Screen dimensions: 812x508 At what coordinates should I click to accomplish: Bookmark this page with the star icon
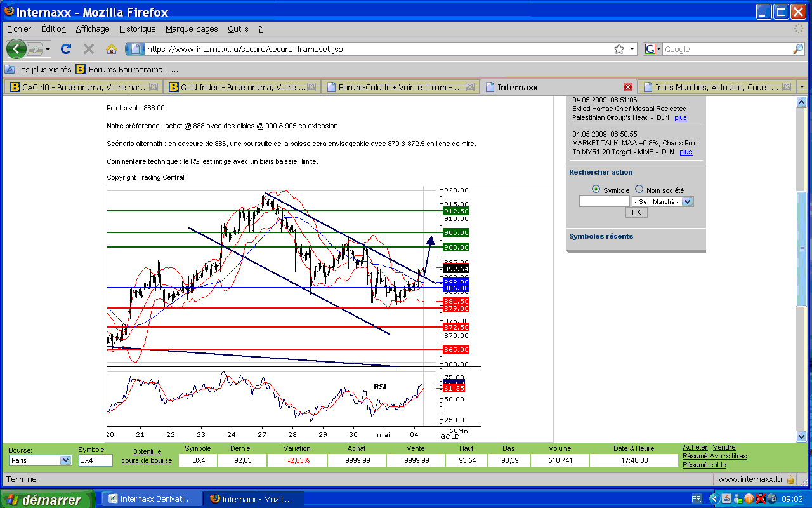point(619,49)
